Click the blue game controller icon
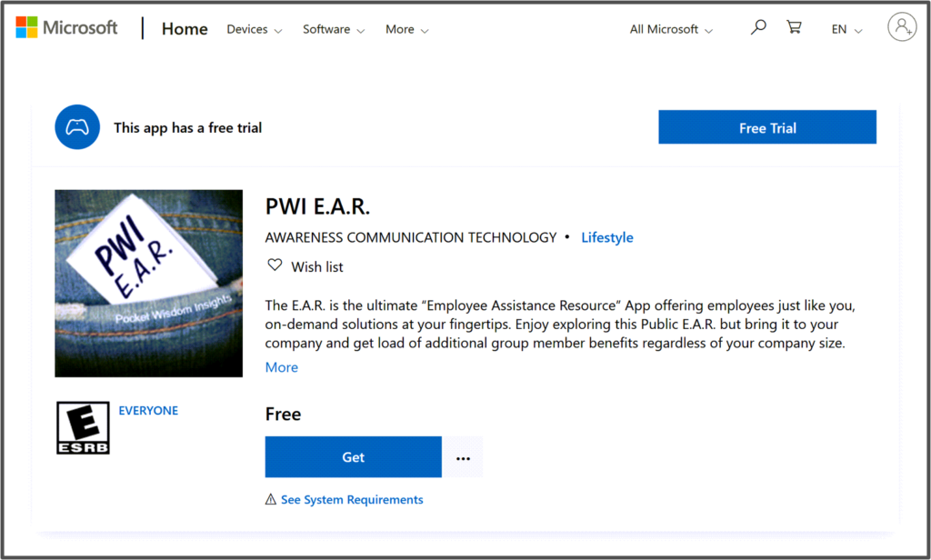The height and width of the screenshot is (560, 931). [x=77, y=127]
